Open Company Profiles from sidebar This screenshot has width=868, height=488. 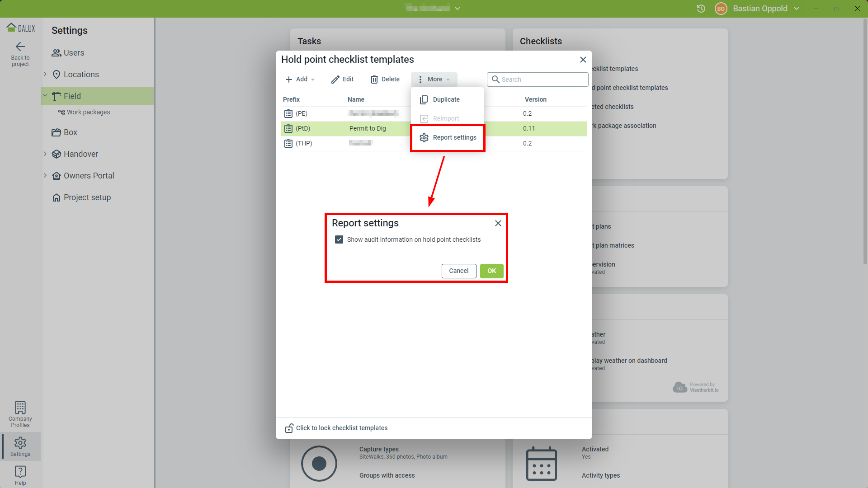click(20, 414)
